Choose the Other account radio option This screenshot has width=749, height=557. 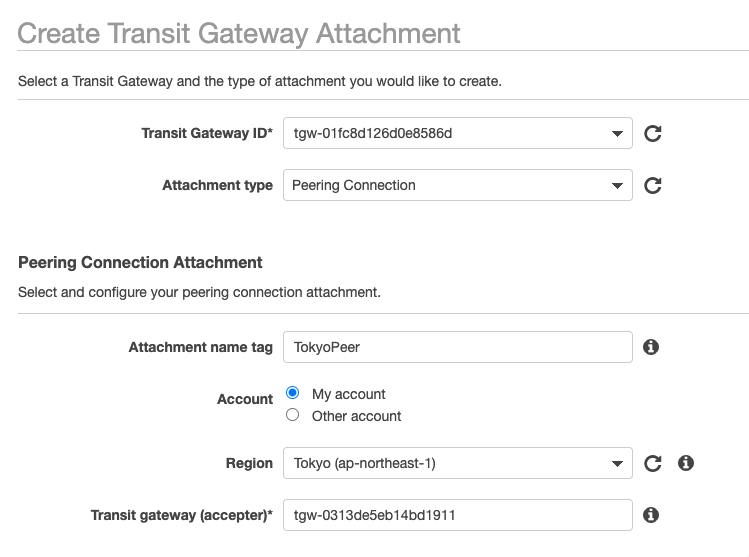coord(292,415)
